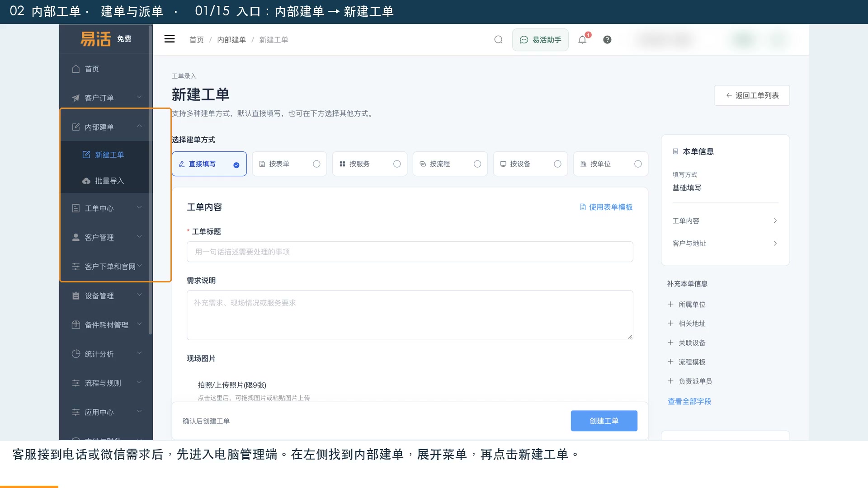Click the plus icon beside 关联设备
Viewport: 868px width, 488px height.
(670, 343)
